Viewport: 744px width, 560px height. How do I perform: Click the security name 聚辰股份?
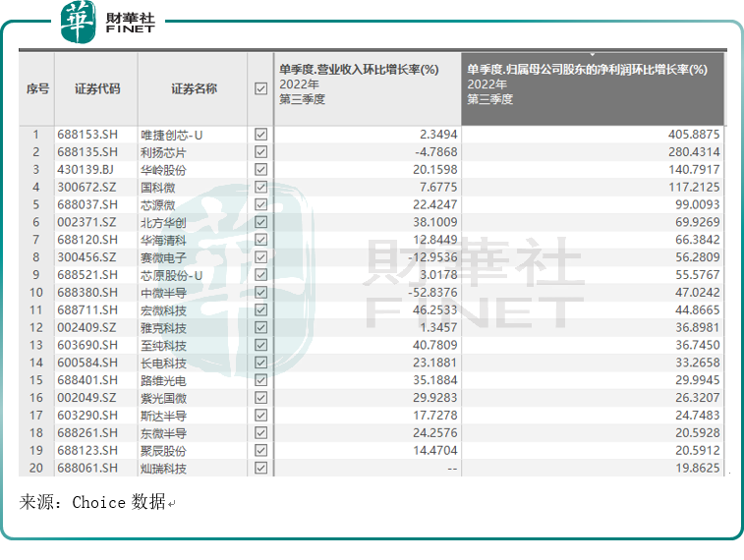163,451
